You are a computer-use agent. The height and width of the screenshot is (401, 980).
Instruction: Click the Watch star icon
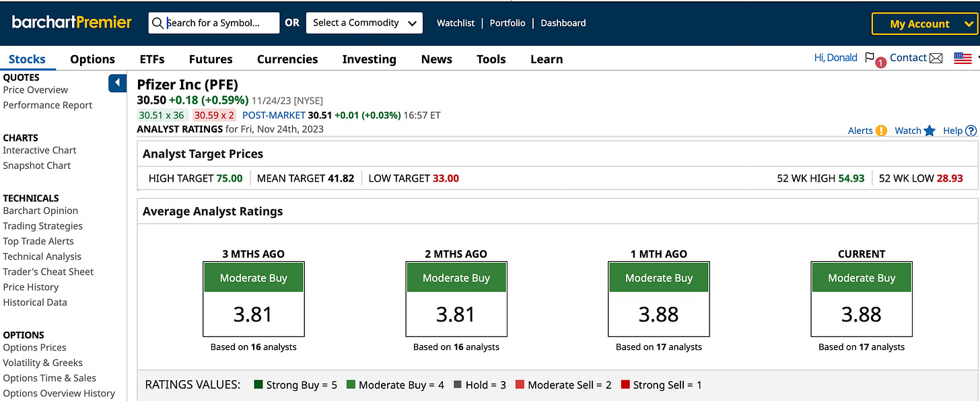(x=930, y=131)
